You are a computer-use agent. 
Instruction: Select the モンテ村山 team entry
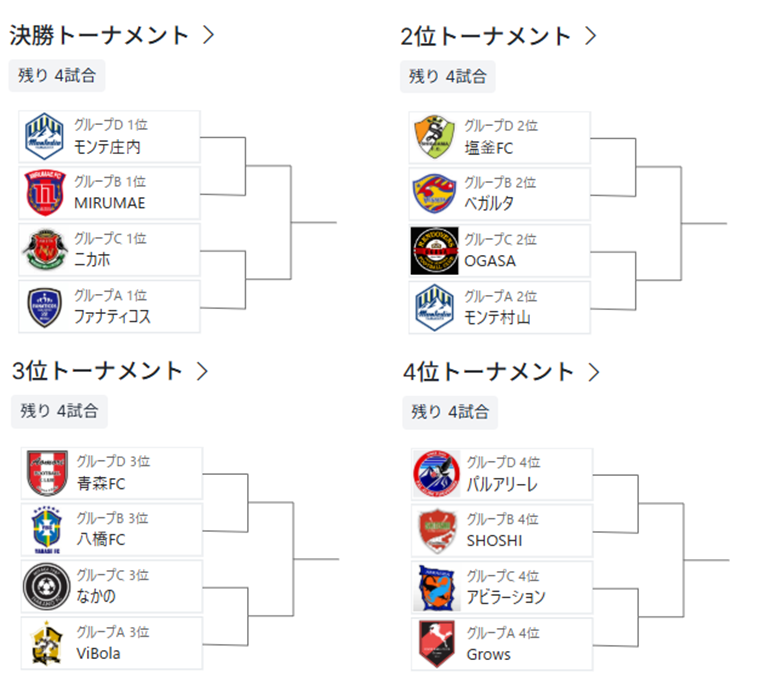pos(500,307)
